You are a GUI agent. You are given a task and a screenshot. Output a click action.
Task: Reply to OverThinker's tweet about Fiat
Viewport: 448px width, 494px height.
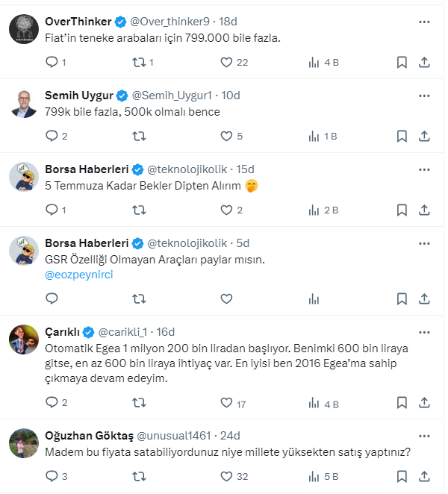[x=52, y=63]
